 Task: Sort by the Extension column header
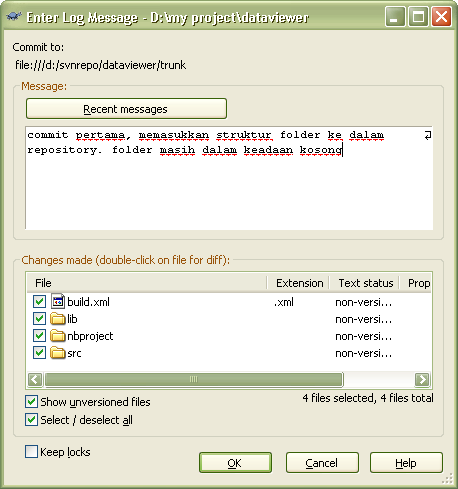[x=299, y=283]
